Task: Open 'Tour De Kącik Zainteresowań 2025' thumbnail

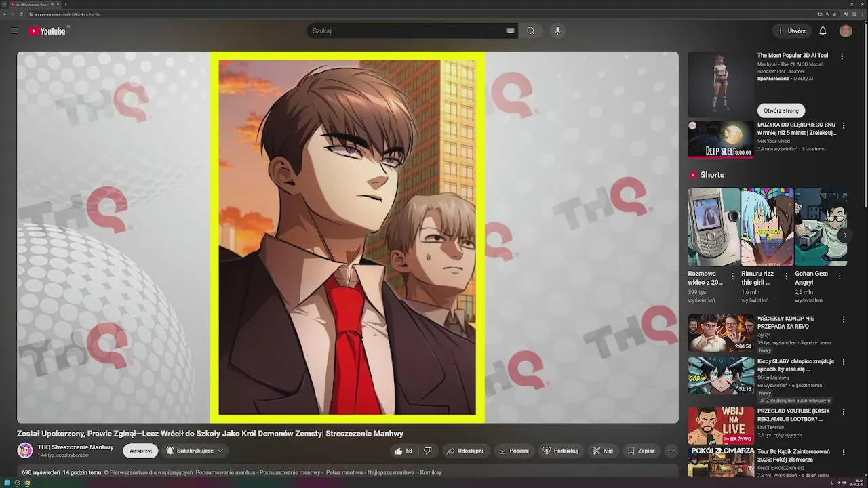Action: (721, 462)
